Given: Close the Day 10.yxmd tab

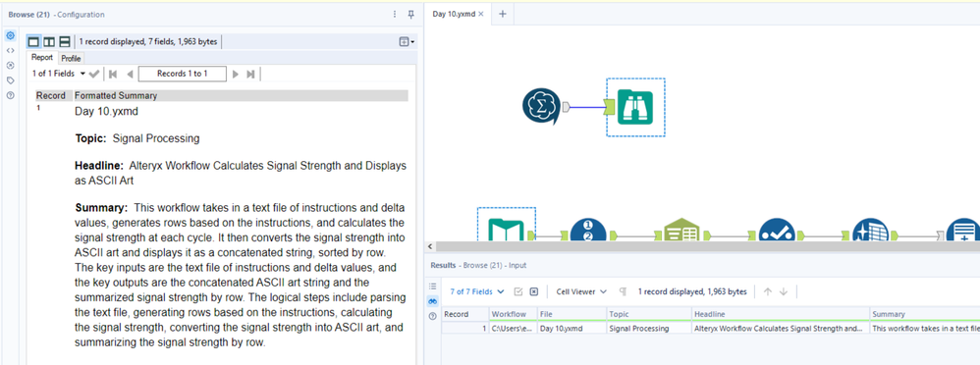Looking at the screenshot, I should pyautogui.click(x=481, y=14).
